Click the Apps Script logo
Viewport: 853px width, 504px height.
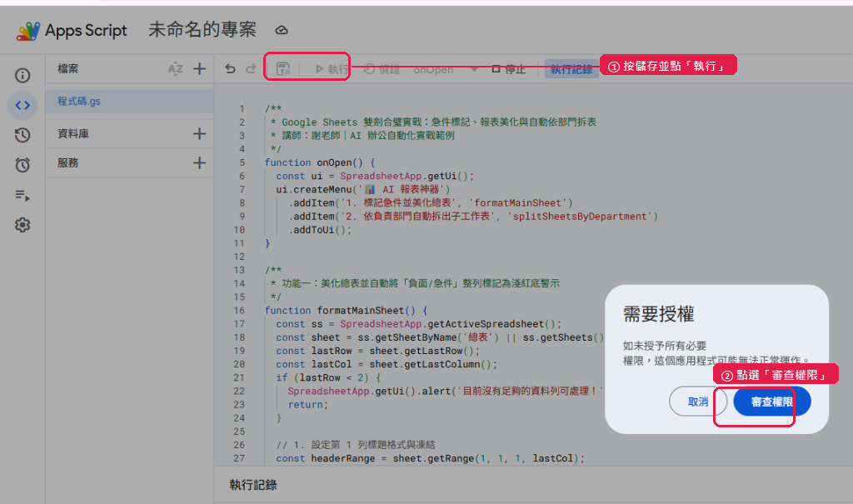point(28,31)
